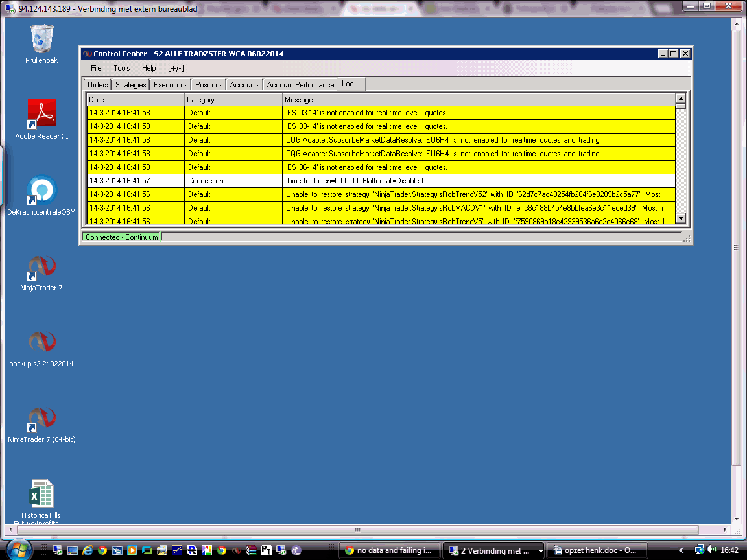The height and width of the screenshot is (560, 747).
Task: Click the volume speaker tray icon
Action: 712,550
